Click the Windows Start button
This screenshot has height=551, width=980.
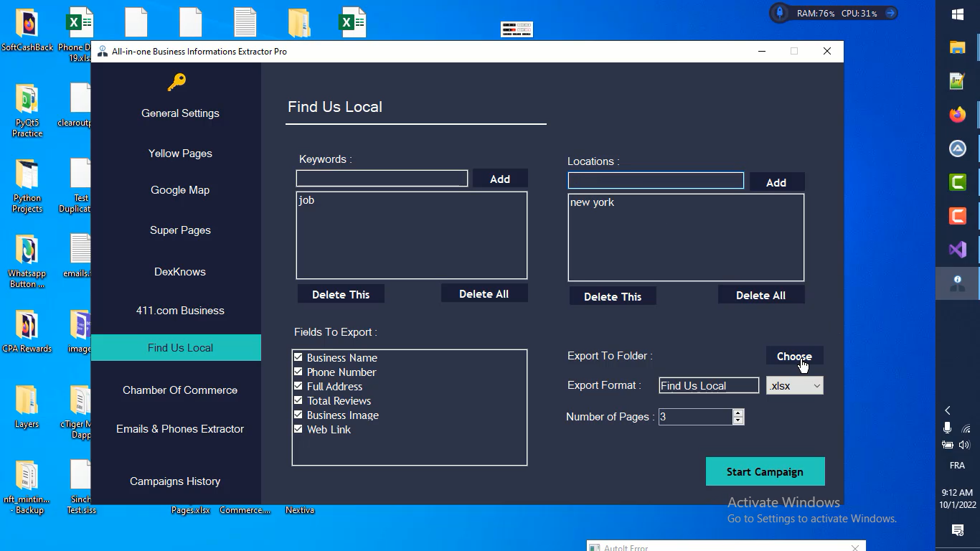pos(958,14)
